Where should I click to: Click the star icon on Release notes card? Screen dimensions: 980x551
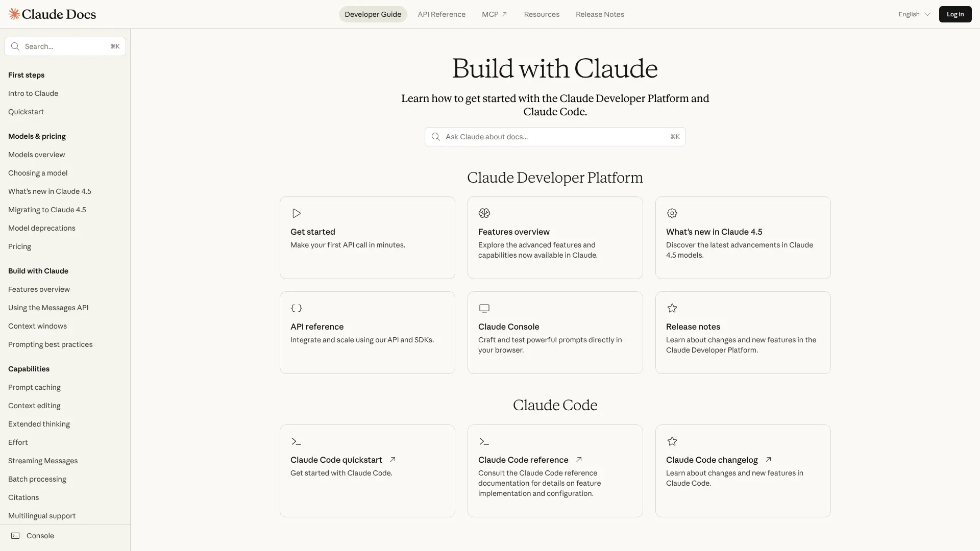(x=672, y=308)
